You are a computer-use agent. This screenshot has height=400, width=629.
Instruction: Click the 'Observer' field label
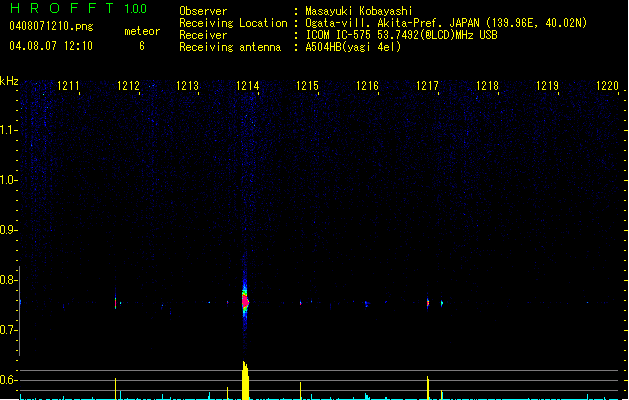click(x=203, y=11)
